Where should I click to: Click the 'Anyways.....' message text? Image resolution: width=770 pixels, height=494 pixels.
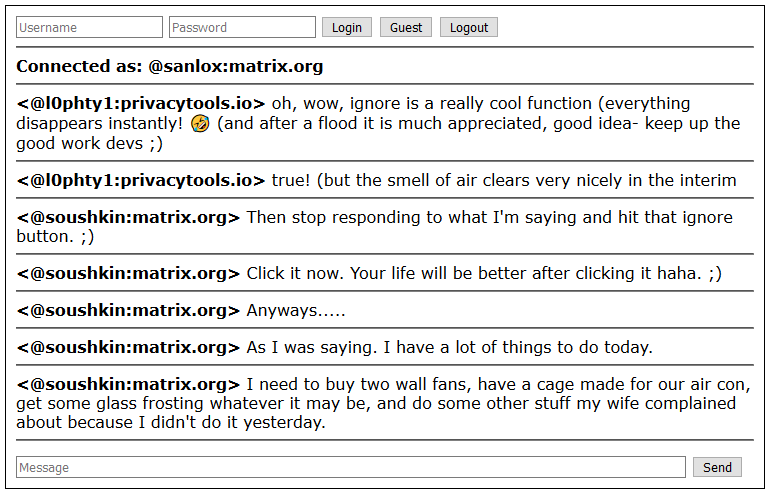click(x=296, y=310)
